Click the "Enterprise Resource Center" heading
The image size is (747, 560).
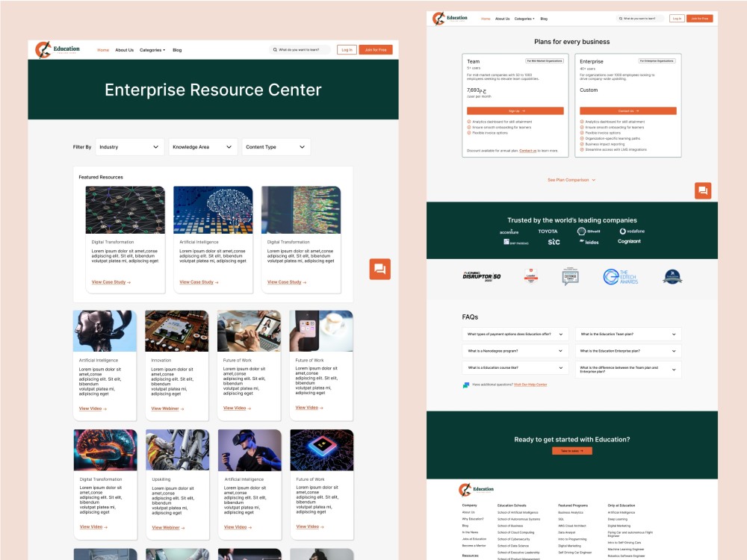pyautogui.click(x=213, y=90)
